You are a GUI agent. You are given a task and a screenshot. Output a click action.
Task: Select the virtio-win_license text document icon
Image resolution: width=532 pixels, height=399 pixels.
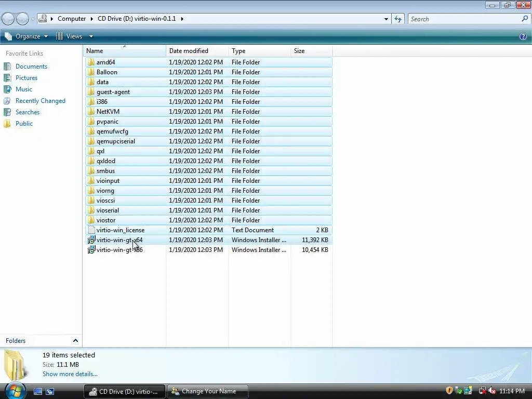[x=91, y=230]
